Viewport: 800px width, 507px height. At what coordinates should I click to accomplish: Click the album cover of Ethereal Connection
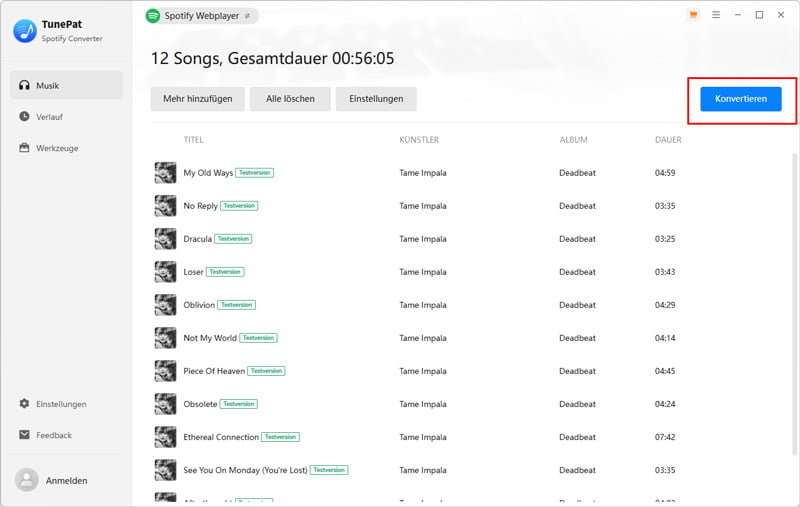coord(165,437)
